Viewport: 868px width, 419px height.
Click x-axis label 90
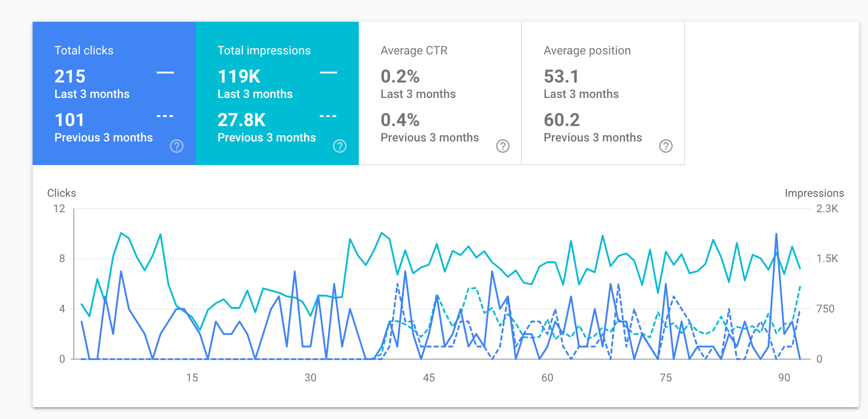click(x=784, y=378)
